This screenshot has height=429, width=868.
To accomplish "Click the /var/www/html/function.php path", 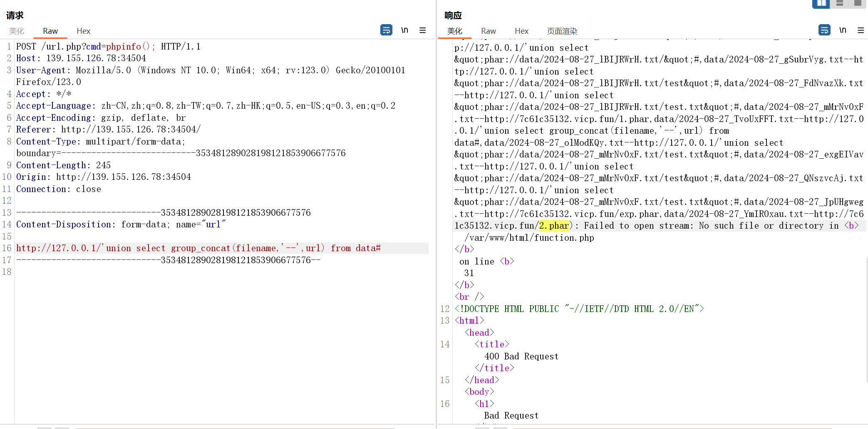I will tap(529, 238).
